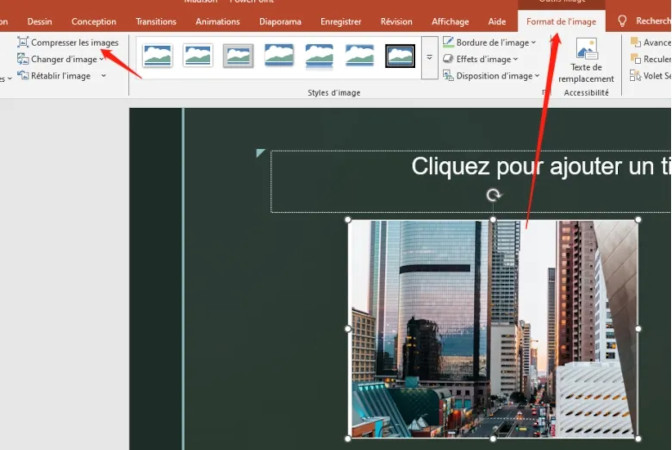Click Rétablir l'image button
Image resolution: width=672 pixels, height=450 pixels.
click(54, 76)
